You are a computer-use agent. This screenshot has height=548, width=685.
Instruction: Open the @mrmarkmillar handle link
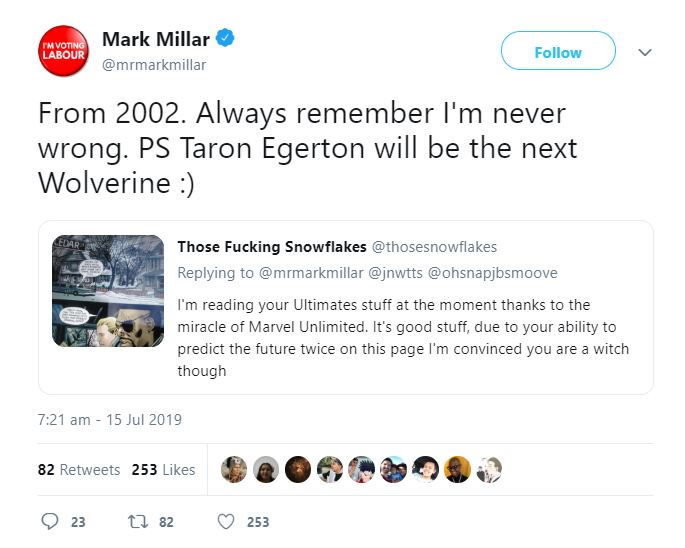(x=154, y=65)
